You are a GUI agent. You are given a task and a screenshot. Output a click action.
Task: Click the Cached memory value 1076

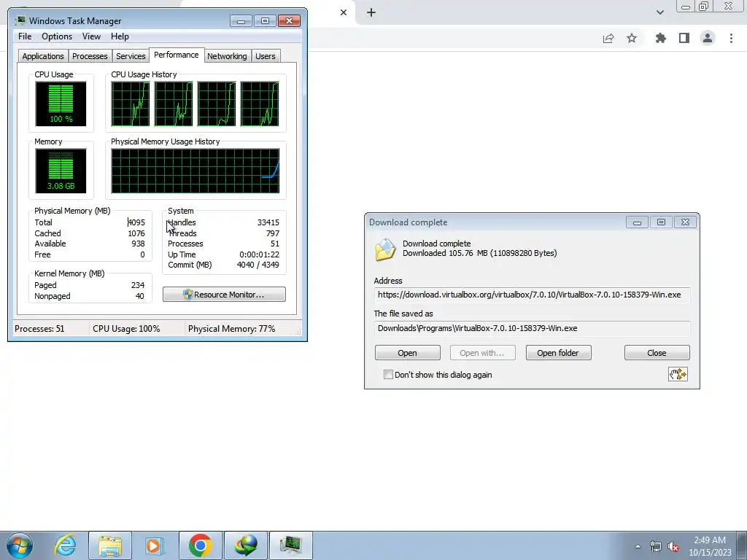pos(136,233)
